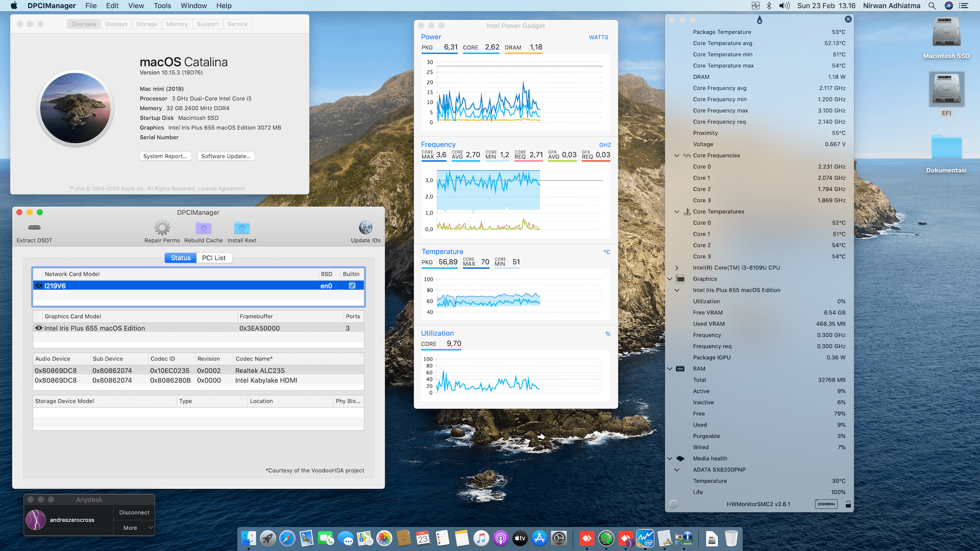Collapse the ADATA SX8200PNP drive row

(x=677, y=470)
